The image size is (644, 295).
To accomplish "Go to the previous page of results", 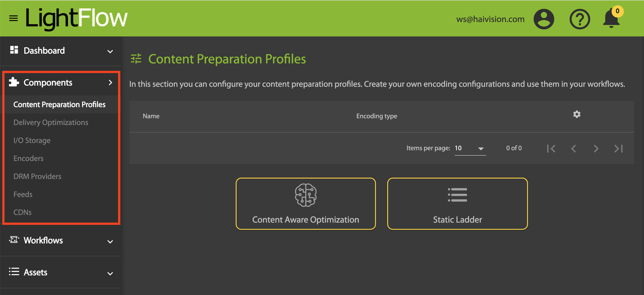I will (x=573, y=148).
